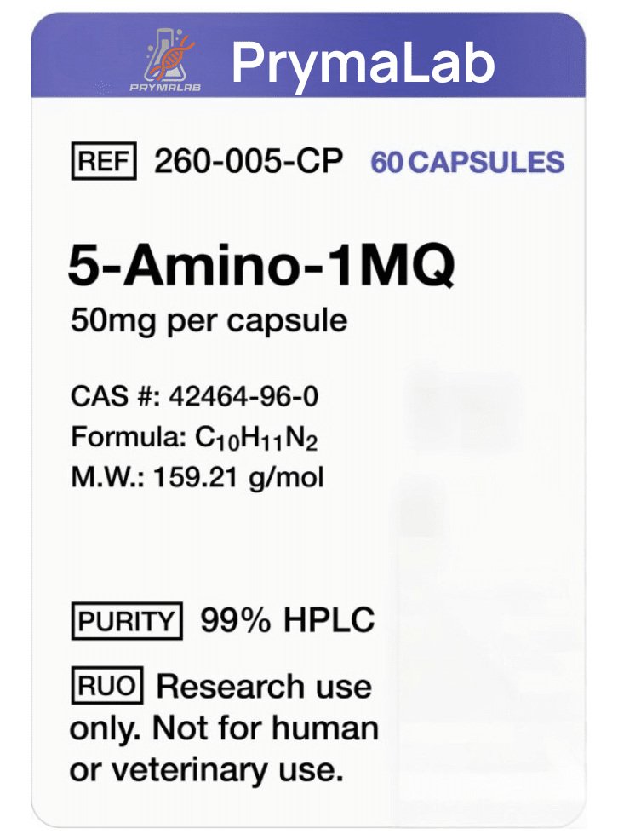Click the 5-Amino-1MQ product heading
The height and width of the screenshot is (840, 618).
(x=261, y=268)
